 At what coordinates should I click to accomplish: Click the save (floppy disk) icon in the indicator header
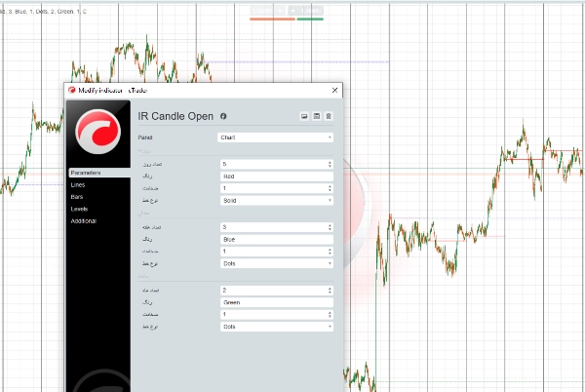pos(316,116)
